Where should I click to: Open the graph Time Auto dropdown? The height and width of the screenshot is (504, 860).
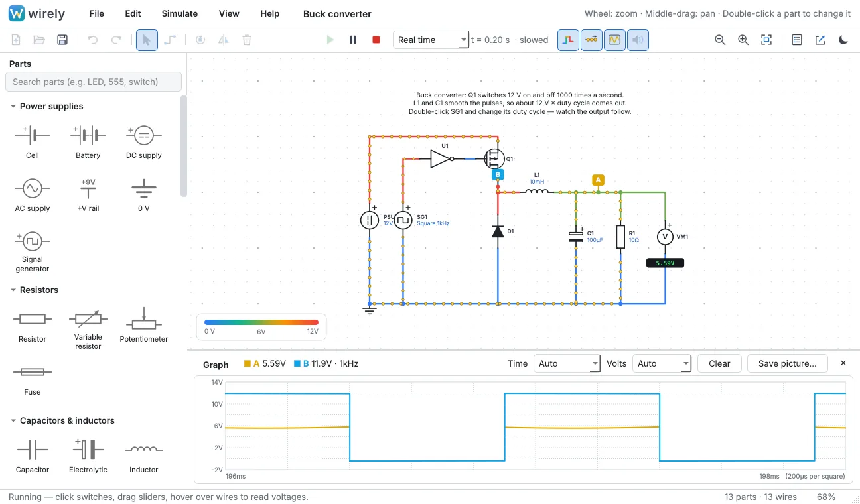click(x=567, y=363)
